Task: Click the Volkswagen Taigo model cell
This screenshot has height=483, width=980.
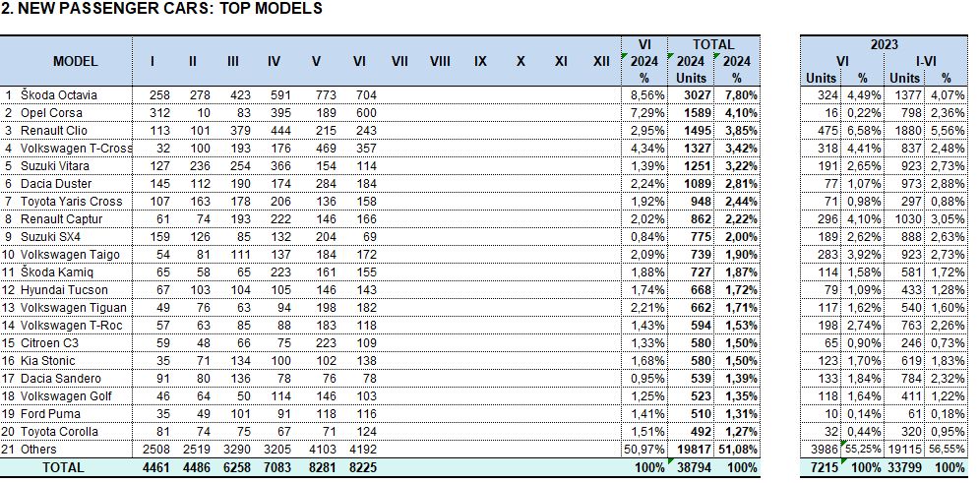Action: [x=70, y=255]
